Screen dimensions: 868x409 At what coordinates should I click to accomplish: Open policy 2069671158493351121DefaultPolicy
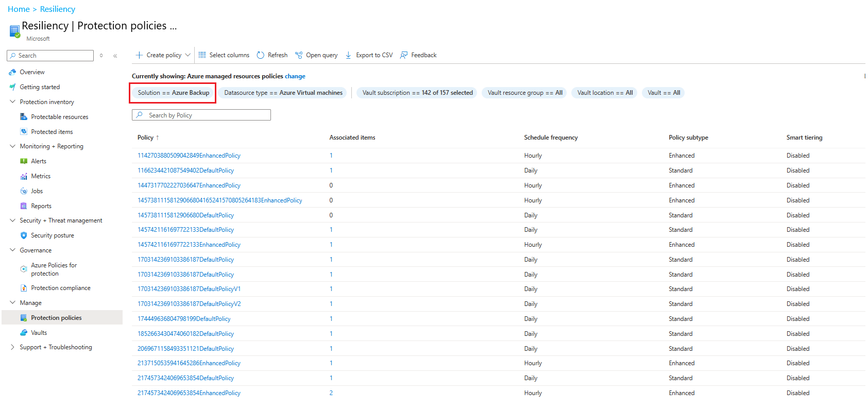[x=185, y=349]
